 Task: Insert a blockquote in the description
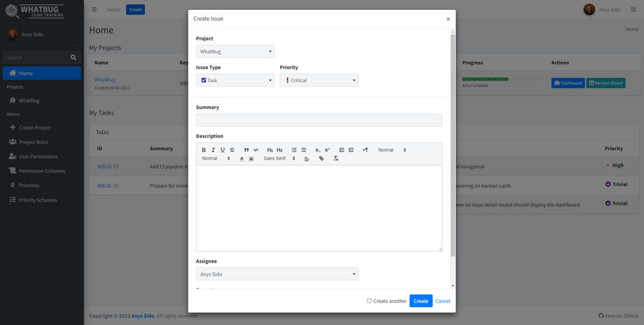[x=247, y=150]
